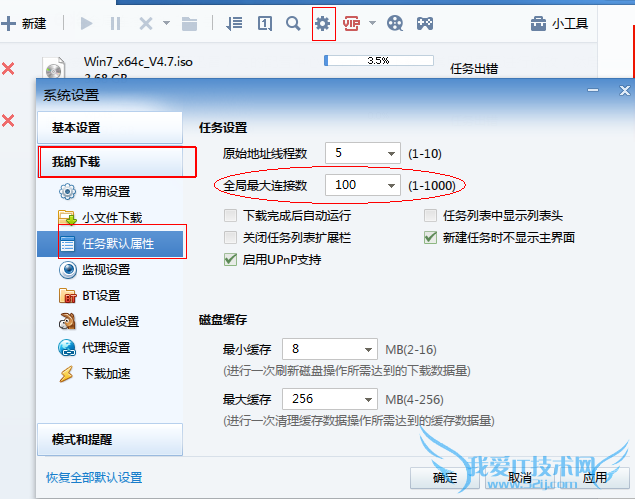The image size is (635, 499).
Task: Open the 我的下载 section
Action: coord(110,162)
